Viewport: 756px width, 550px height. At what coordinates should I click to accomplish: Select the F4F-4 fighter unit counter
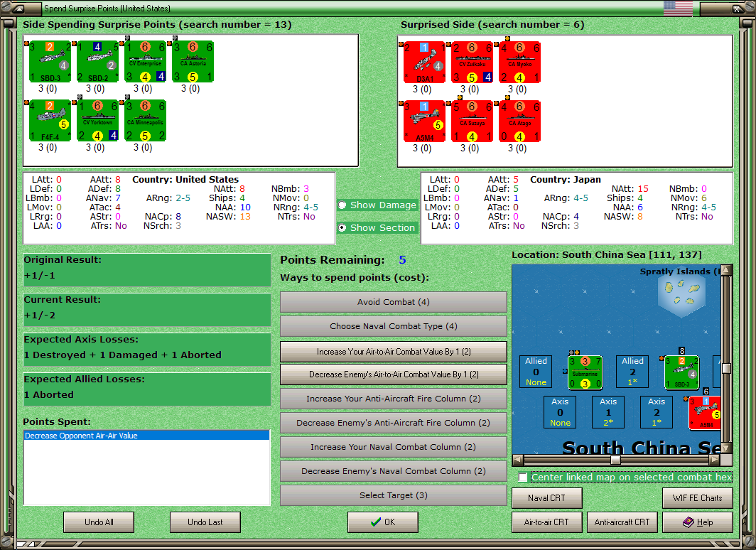(x=50, y=121)
